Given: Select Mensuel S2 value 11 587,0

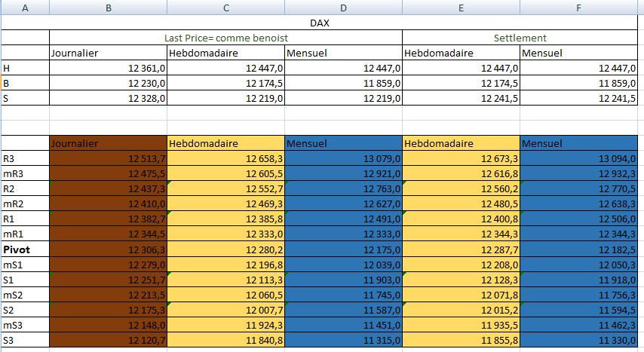Looking at the screenshot, I should [x=343, y=310].
